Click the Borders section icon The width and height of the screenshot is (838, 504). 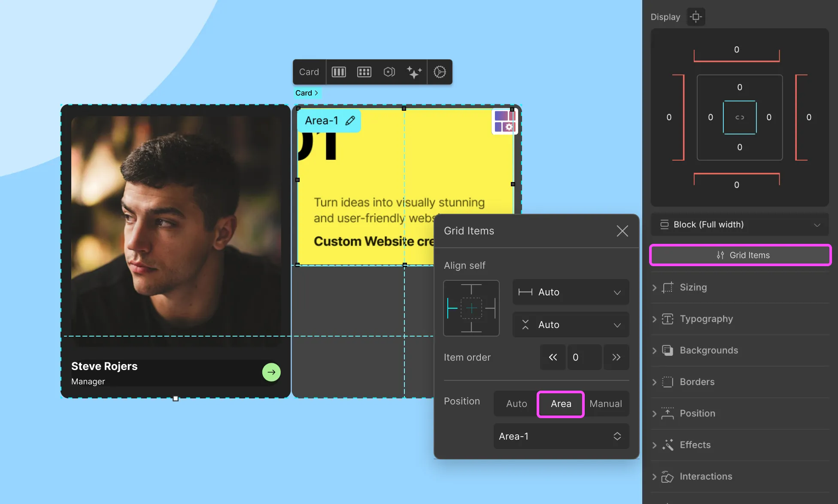(668, 382)
